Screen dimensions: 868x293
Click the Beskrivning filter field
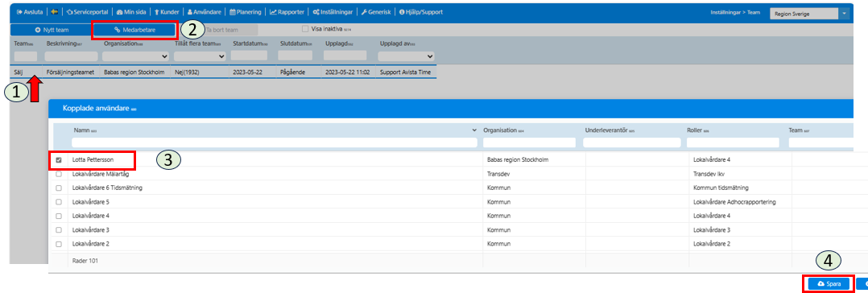click(72, 56)
